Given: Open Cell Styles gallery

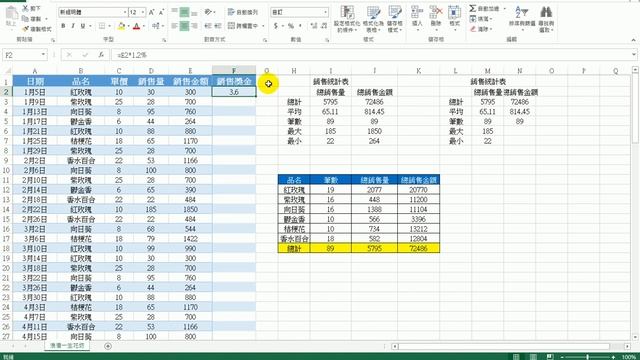Looking at the screenshot, I should tap(395, 19).
